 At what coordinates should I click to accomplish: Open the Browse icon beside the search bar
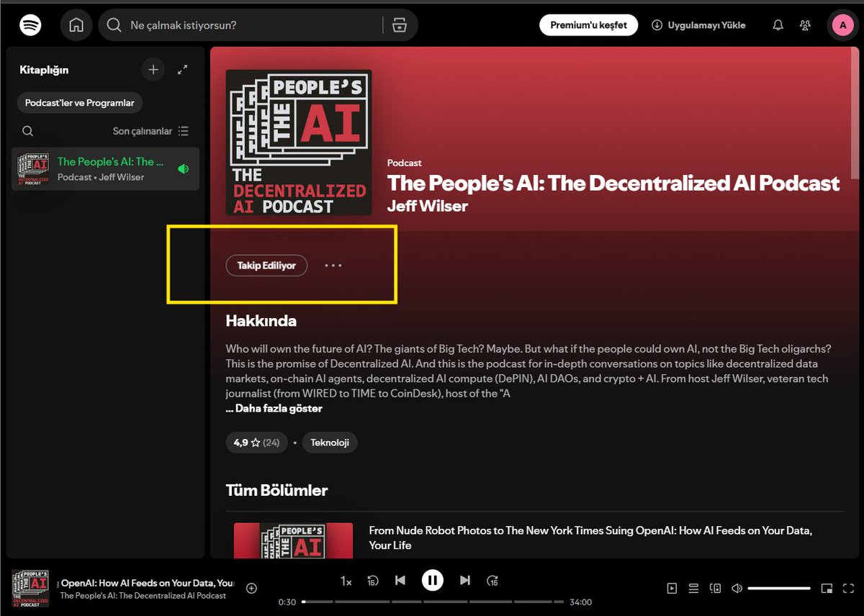[399, 25]
